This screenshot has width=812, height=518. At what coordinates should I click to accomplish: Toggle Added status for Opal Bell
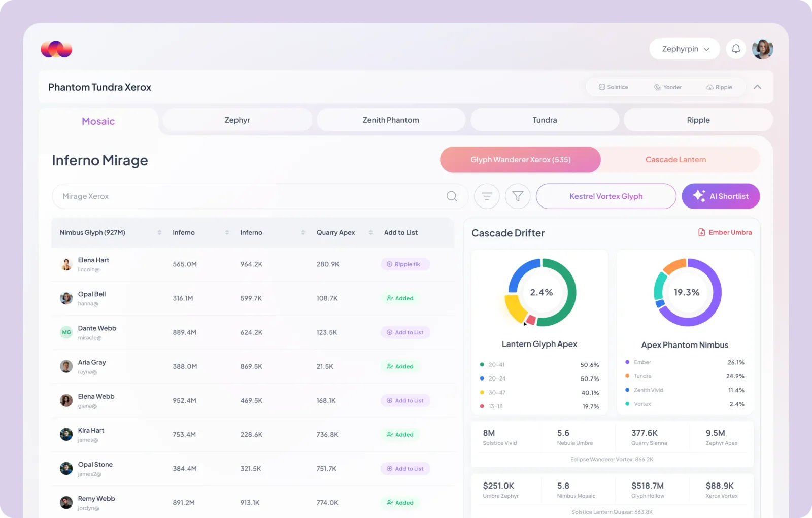tap(400, 298)
